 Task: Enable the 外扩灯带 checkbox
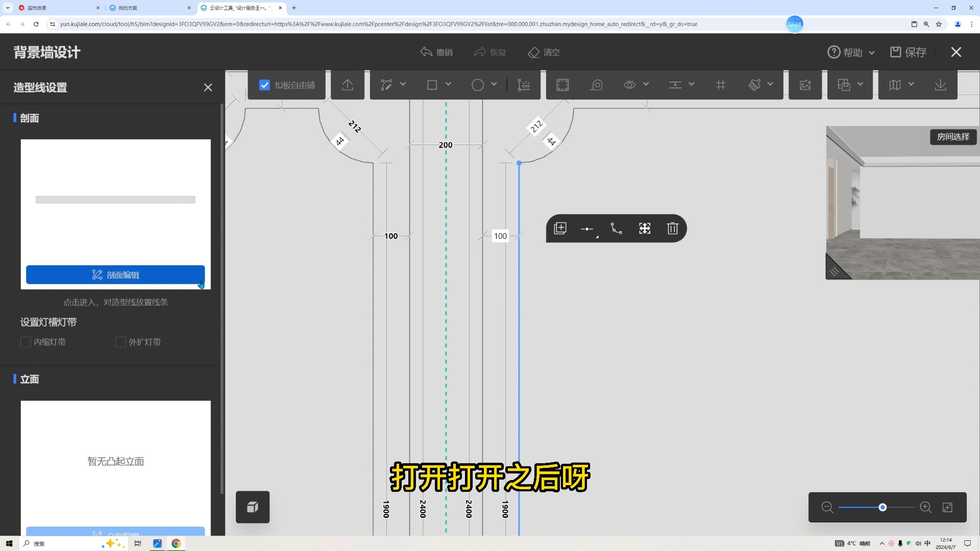pos(120,342)
